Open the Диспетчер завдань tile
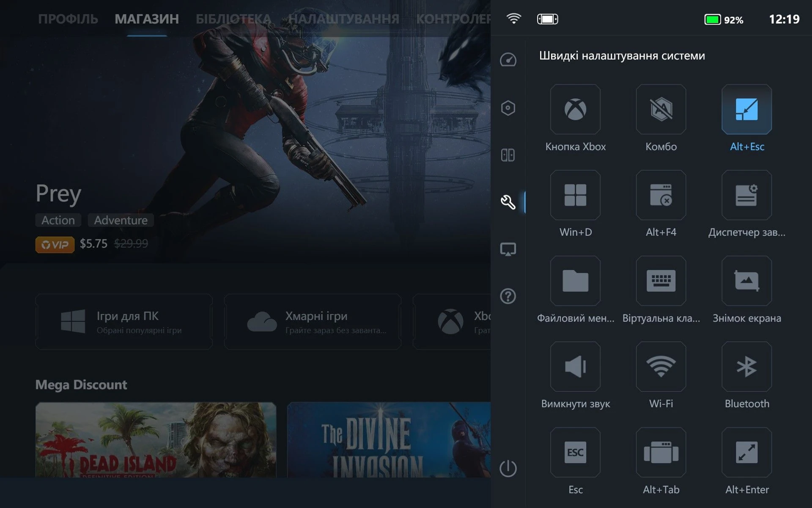Image resolution: width=812 pixels, height=508 pixels. coord(747,195)
